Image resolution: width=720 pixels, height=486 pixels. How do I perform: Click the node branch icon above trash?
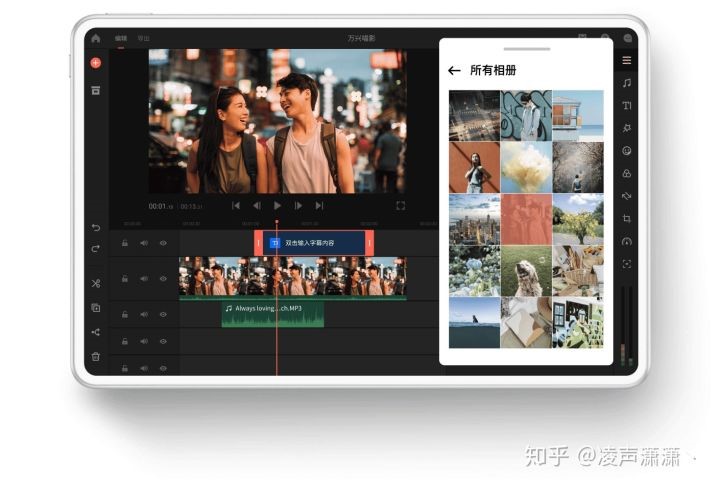96,332
